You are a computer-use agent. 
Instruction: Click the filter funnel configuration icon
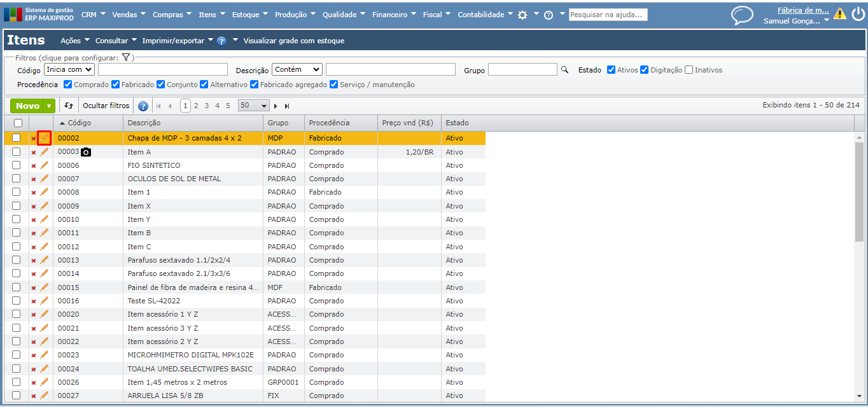(x=126, y=57)
